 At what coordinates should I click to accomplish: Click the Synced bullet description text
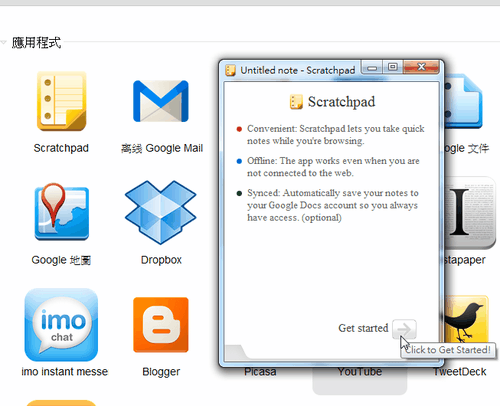coord(333,205)
